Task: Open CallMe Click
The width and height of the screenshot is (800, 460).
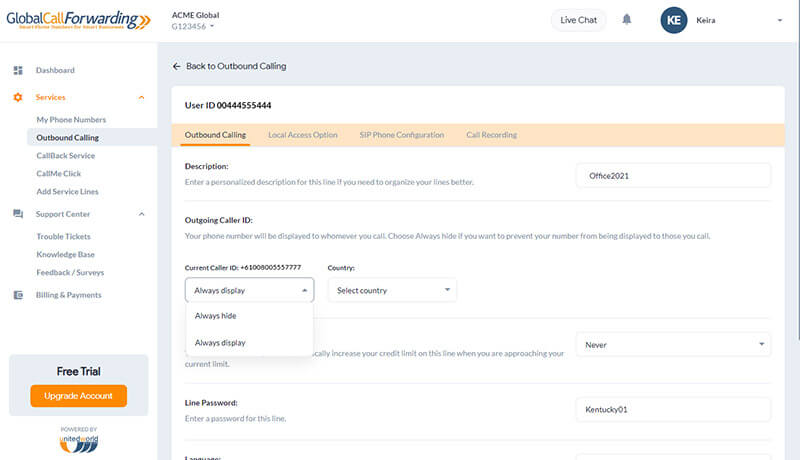Action: tap(59, 173)
